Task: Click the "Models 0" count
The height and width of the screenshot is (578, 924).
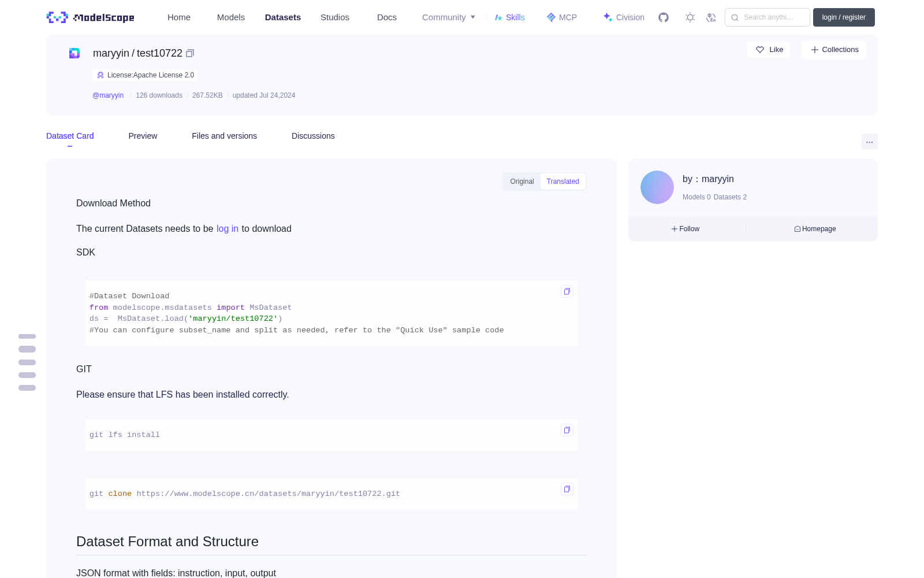Action: click(x=696, y=197)
